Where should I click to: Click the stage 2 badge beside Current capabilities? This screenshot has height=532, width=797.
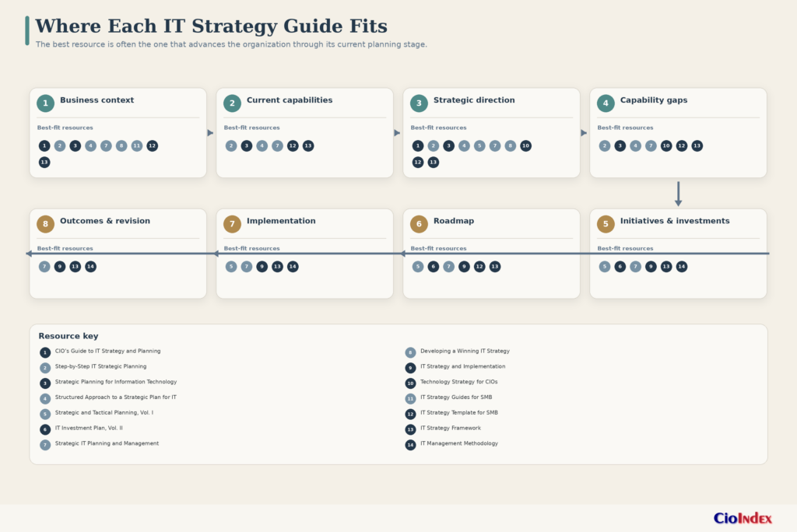tap(232, 103)
